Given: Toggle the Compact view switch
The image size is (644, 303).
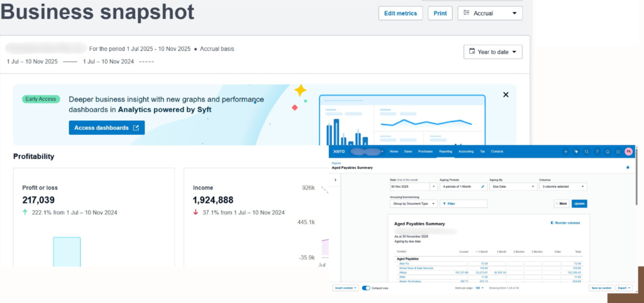Looking at the screenshot, I should [x=366, y=288].
